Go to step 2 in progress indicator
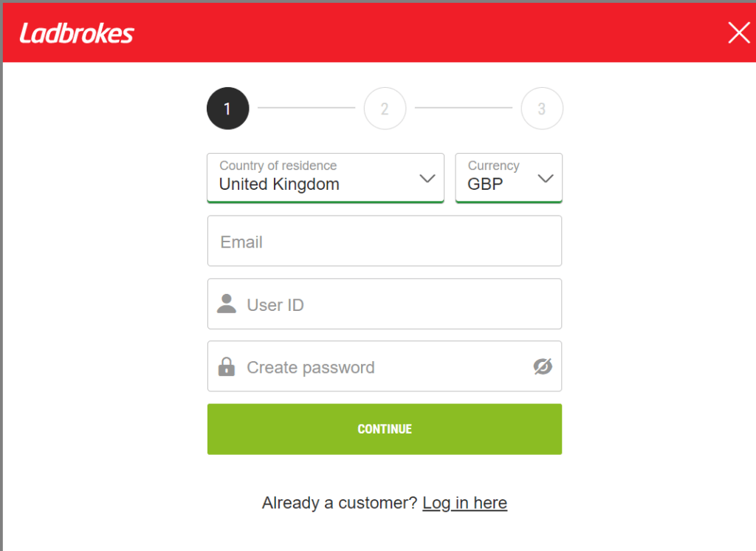 385,109
